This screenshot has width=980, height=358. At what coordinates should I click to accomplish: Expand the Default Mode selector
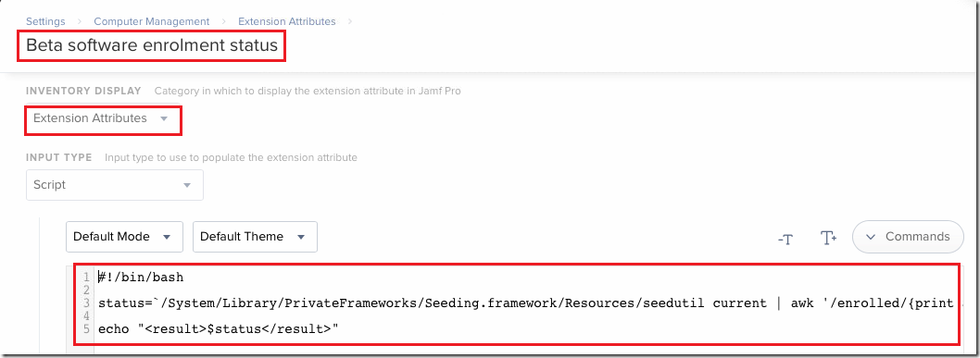[124, 237]
